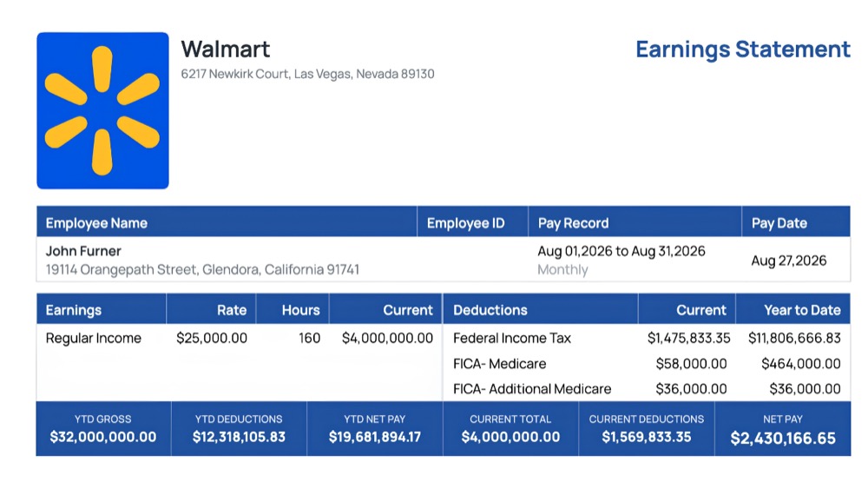Click the address '6217 Newkirk Court, Las Vegas, Nevada 89130'
Screen dimensions: 868x488
click(307, 74)
